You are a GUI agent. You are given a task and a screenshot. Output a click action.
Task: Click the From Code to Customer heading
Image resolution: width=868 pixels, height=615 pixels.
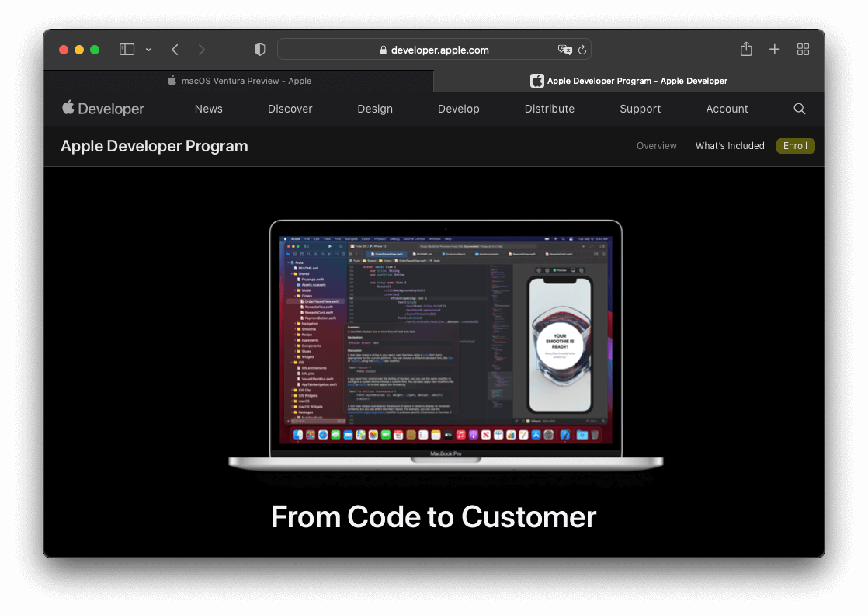434,517
